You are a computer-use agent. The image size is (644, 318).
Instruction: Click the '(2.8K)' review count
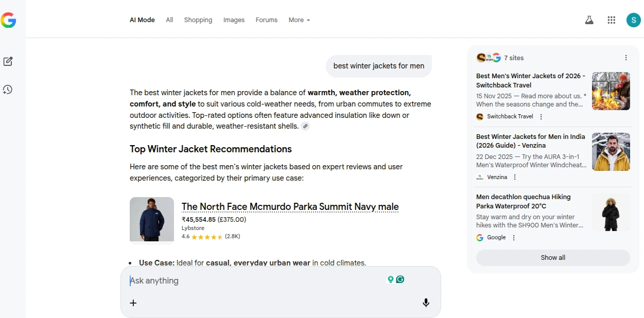click(233, 237)
